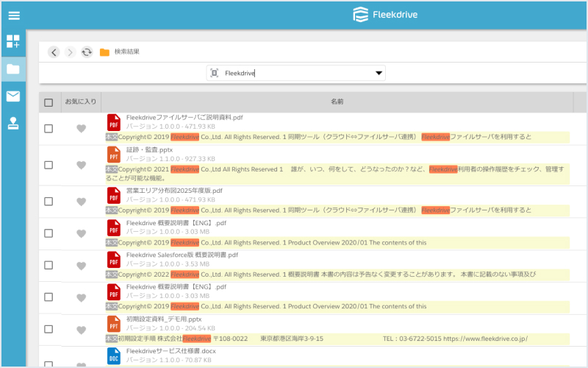This screenshot has width=588, height=368.
Task: Click the Fleekdrive logo in header
Action: pos(385,15)
